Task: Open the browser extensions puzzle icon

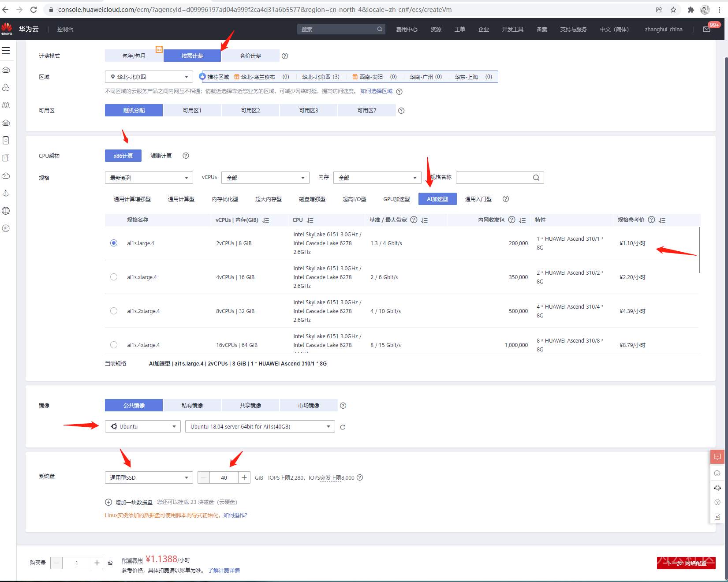Action: click(x=691, y=9)
